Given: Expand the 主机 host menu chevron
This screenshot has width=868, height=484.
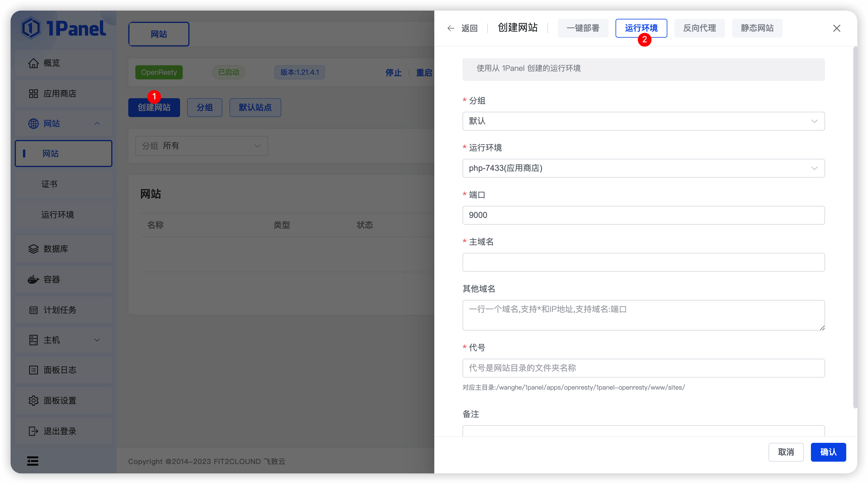Looking at the screenshot, I should point(97,340).
